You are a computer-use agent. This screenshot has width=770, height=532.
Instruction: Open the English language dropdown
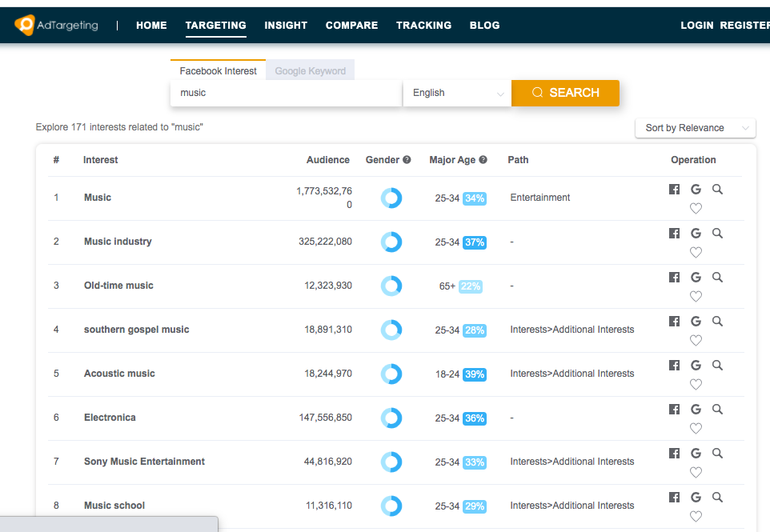[457, 93]
